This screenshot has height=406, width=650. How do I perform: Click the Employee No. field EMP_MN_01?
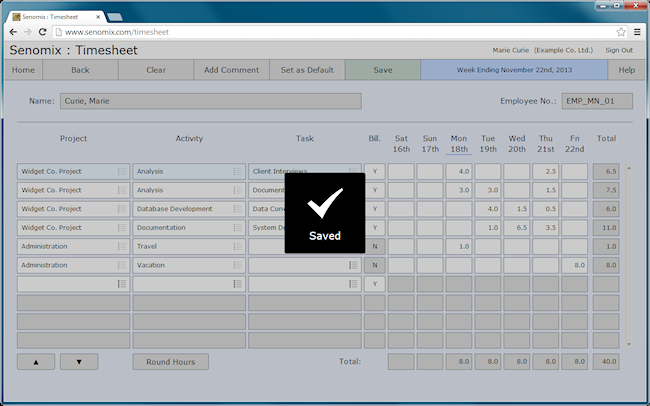(597, 101)
